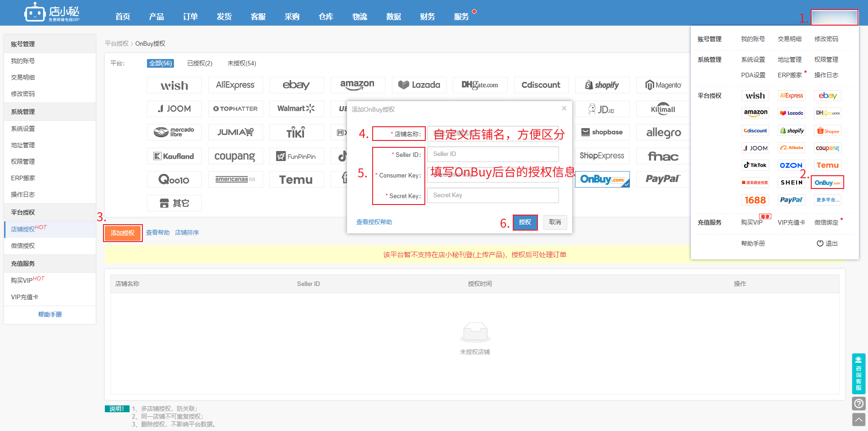Open 店铺授权 in left sidebar

click(50, 229)
